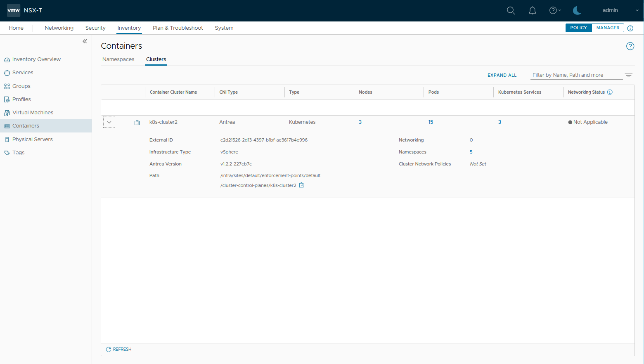Click the k8s-cluster2 name cell
Viewport: 644px width, 364px height.
pyautogui.click(x=163, y=122)
